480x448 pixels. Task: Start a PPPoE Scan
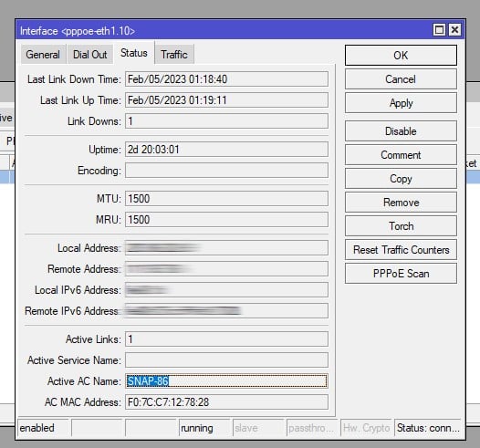click(401, 274)
